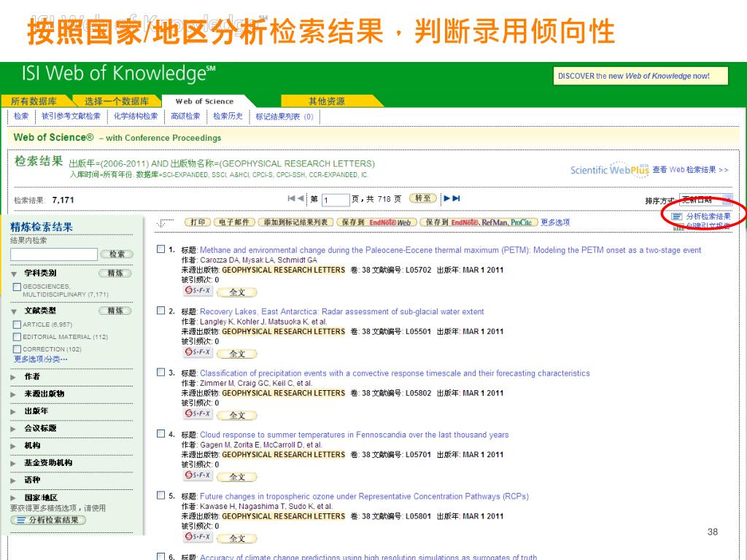Open the 排序方式 sort dropdown

(705, 200)
